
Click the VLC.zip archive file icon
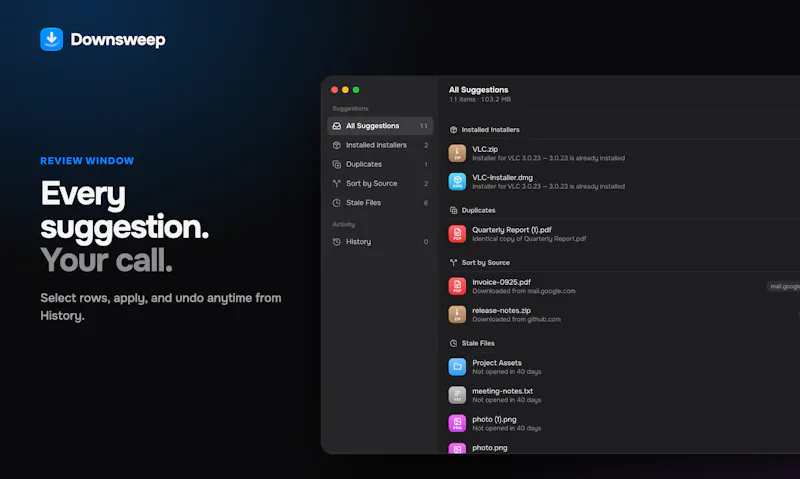[x=457, y=153]
